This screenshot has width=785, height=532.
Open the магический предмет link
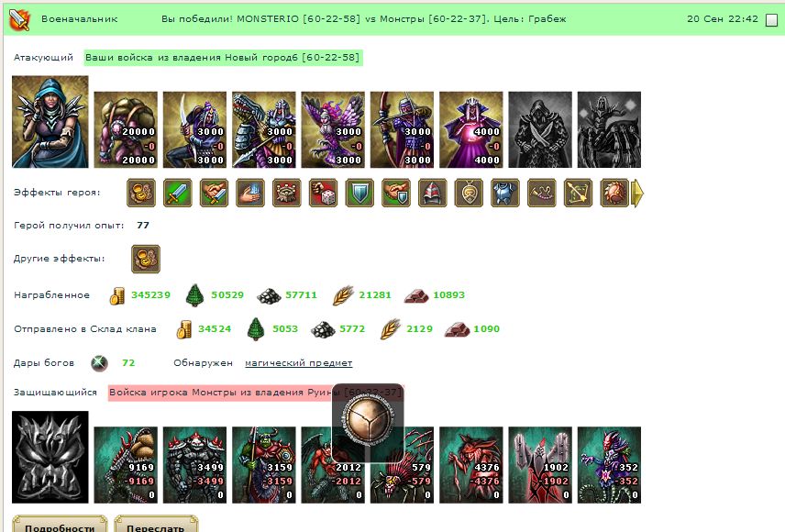click(x=298, y=363)
